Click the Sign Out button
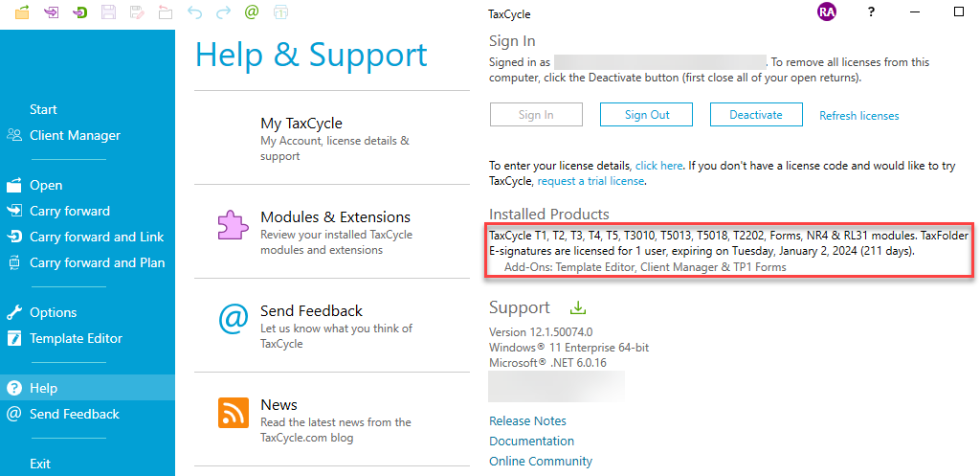 click(x=646, y=115)
